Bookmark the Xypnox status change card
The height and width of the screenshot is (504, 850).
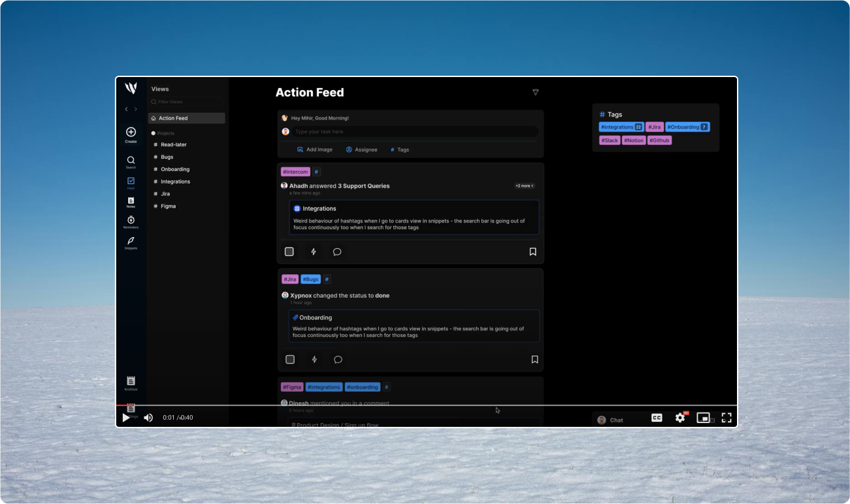534,359
